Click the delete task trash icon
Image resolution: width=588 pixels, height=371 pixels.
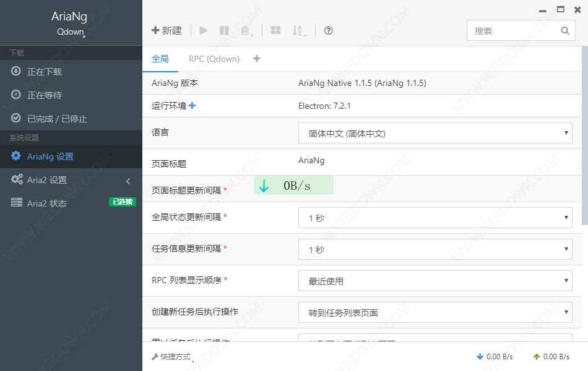tap(245, 30)
